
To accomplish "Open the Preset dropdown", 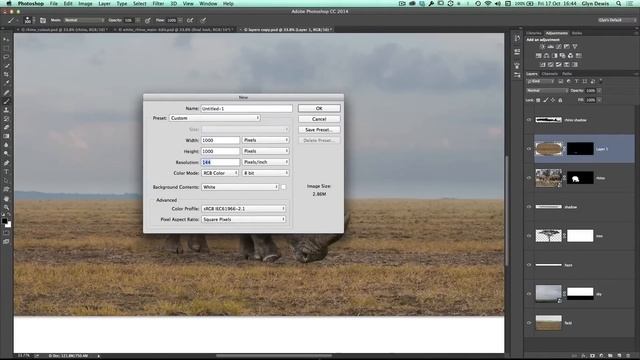I will [215, 118].
